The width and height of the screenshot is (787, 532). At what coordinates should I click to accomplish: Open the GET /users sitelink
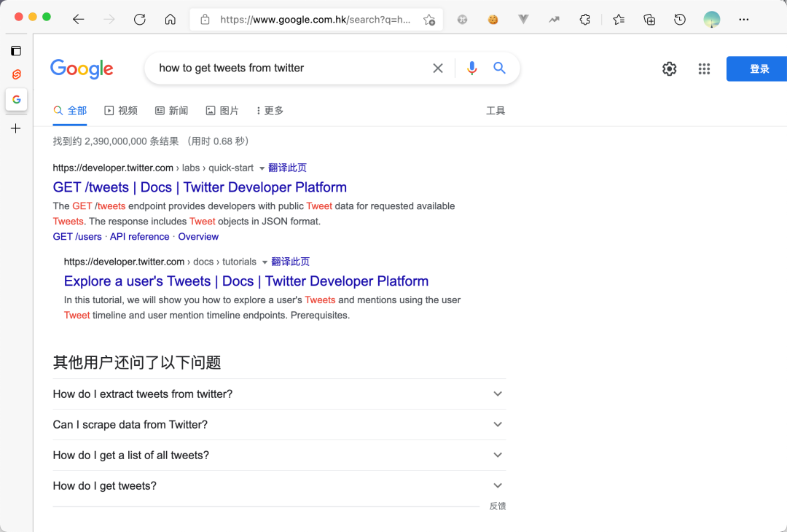coord(77,237)
